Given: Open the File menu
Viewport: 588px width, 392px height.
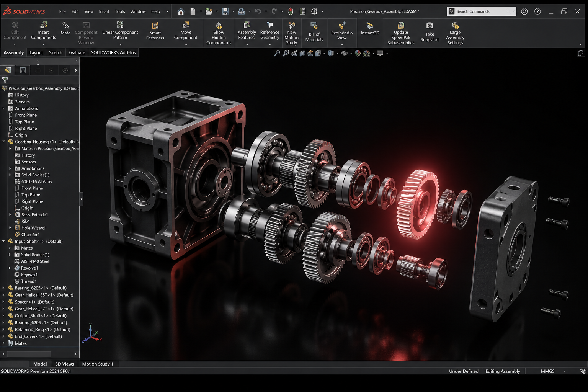Looking at the screenshot, I should (x=62, y=11).
